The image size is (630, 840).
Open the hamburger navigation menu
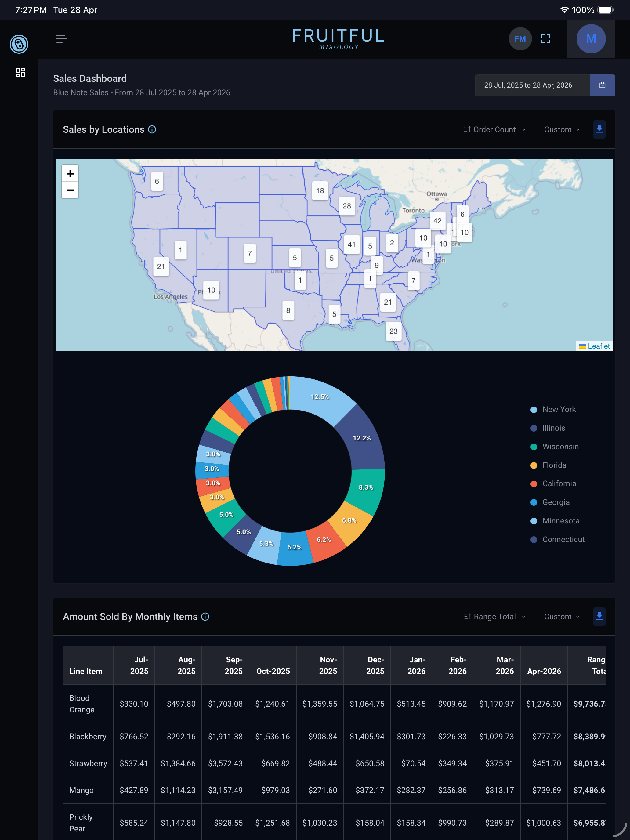click(x=62, y=39)
